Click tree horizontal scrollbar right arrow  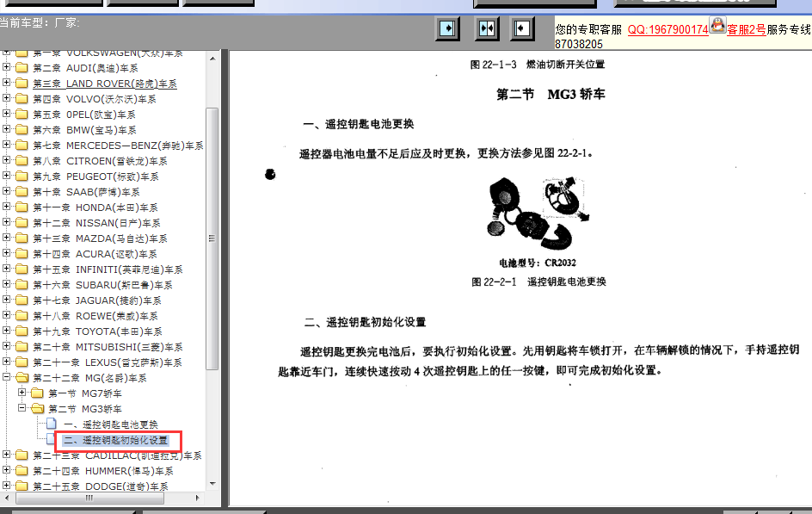tap(197, 498)
